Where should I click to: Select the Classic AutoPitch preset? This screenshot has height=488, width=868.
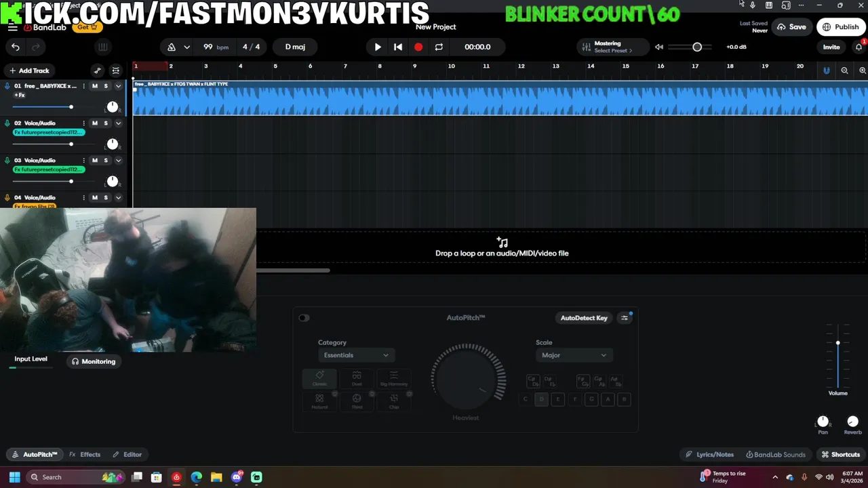pyautogui.click(x=319, y=378)
